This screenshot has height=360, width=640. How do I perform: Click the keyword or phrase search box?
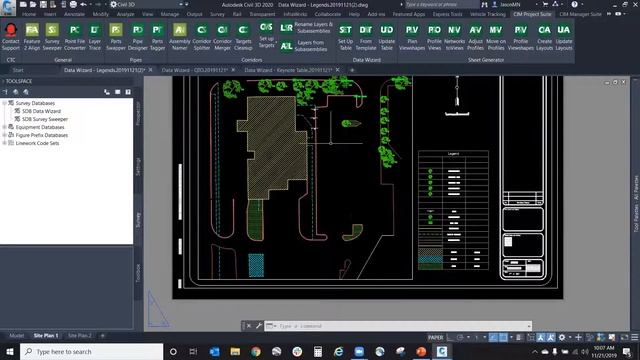point(441,4)
